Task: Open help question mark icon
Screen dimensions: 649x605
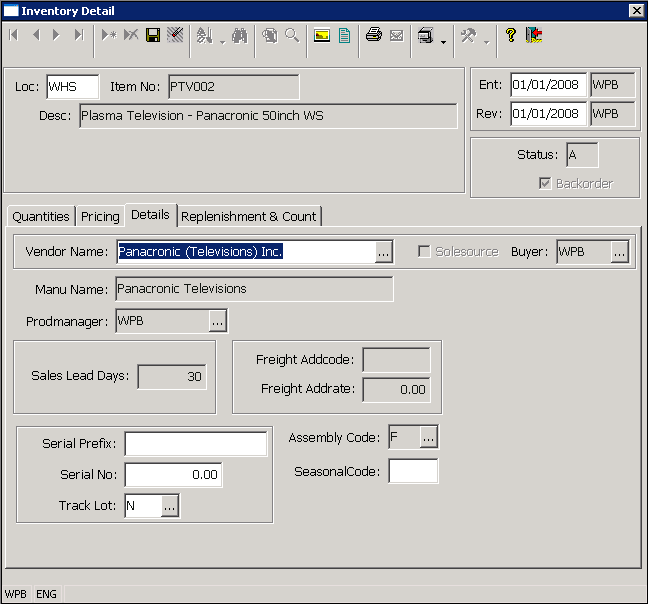Action: [511, 35]
